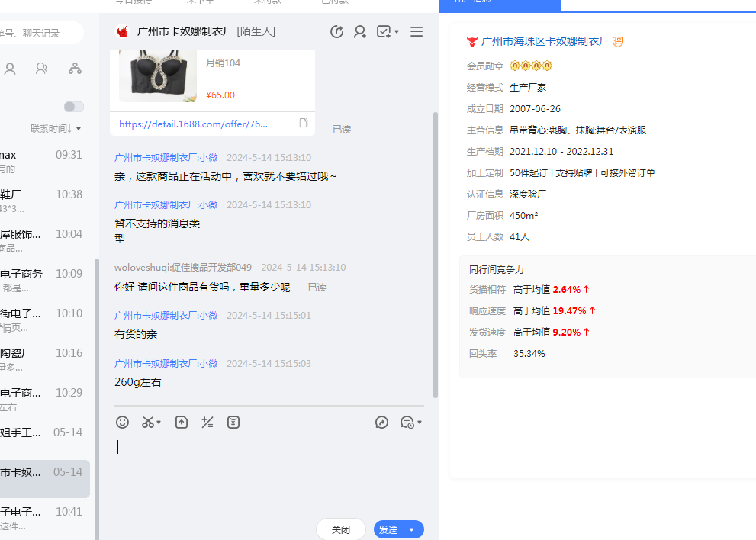Open the hamburger menu in chat header
The width and height of the screenshot is (756, 540).
point(417,32)
